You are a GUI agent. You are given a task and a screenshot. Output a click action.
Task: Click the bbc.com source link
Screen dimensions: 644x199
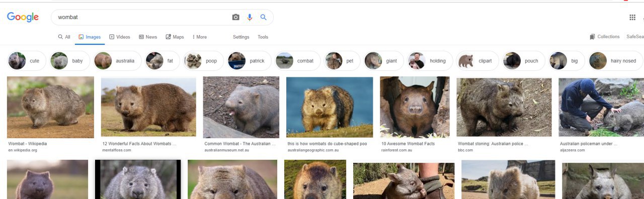tap(465, 150)
